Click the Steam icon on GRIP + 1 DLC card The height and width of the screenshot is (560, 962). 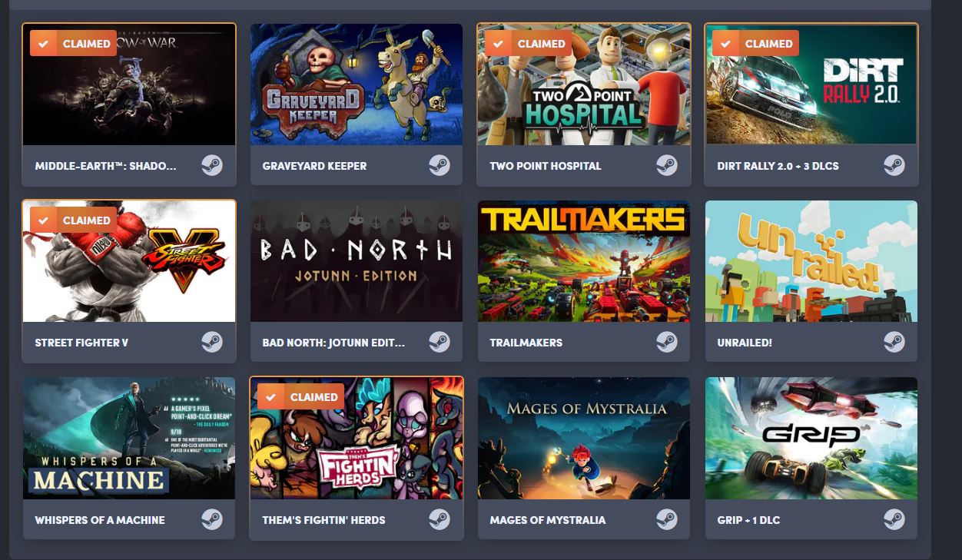pyautogui.click(x=894, y=519)
